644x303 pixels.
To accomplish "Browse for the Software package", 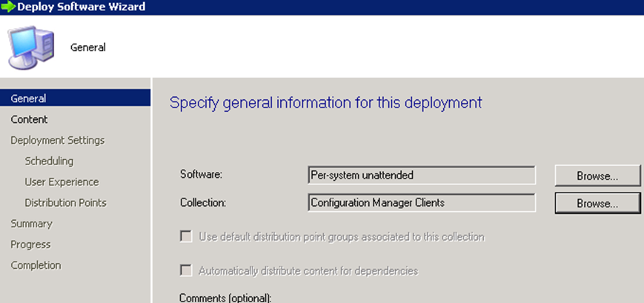I will (597, 176).
